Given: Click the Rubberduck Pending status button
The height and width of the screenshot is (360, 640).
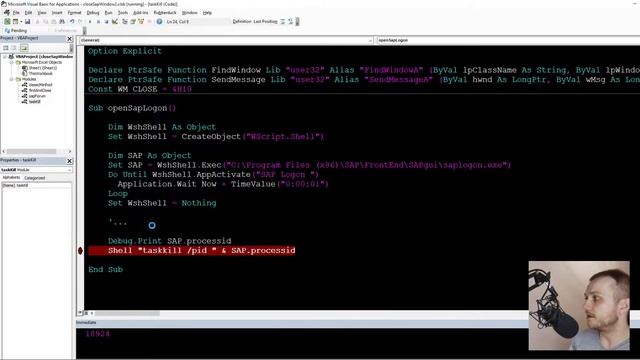Looking at the screenshot, I should coord(16,31).
